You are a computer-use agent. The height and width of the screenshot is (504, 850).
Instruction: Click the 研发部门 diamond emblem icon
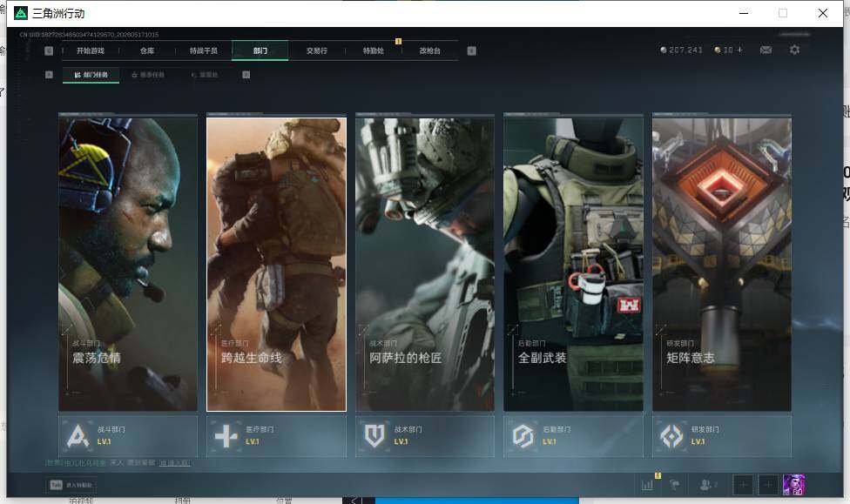click(671, 436)
